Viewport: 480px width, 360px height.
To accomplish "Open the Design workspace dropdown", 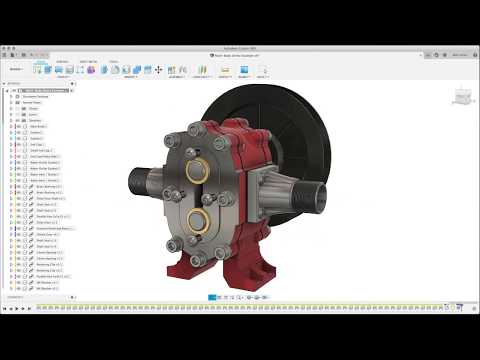I will 16,69.
